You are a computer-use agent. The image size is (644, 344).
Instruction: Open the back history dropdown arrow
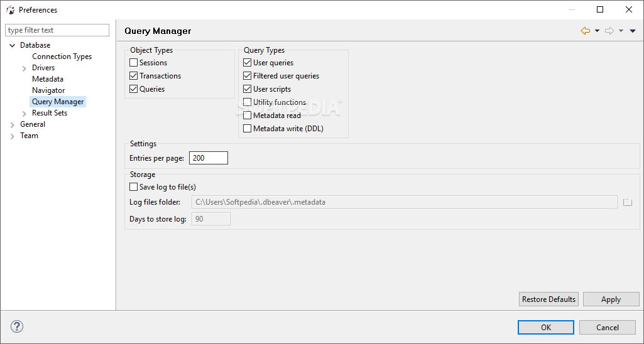point(597,31)
